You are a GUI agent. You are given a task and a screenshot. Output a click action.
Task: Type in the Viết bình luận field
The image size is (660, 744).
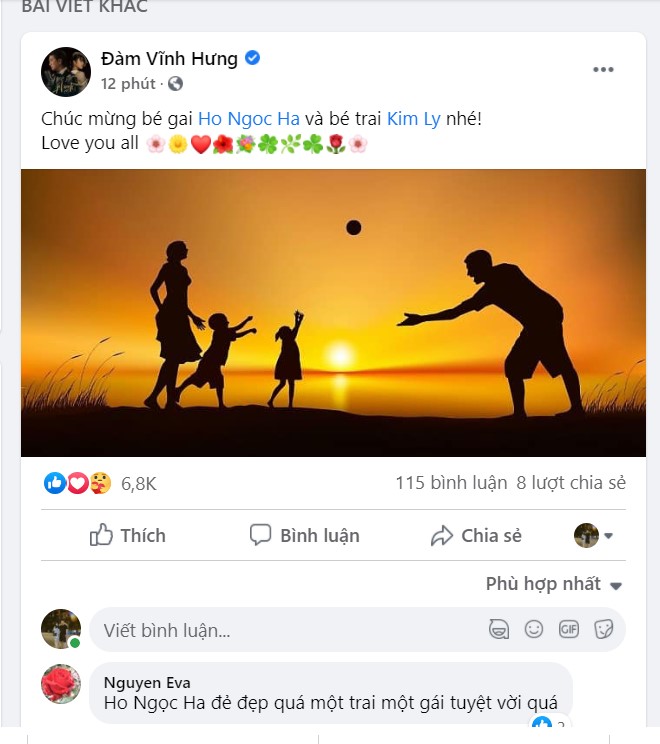[280, 630]
